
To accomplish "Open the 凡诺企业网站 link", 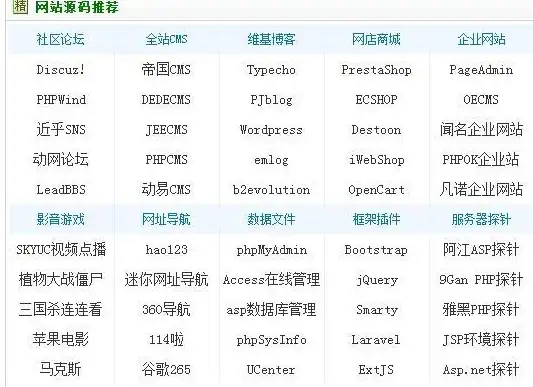I will point(481,189).
